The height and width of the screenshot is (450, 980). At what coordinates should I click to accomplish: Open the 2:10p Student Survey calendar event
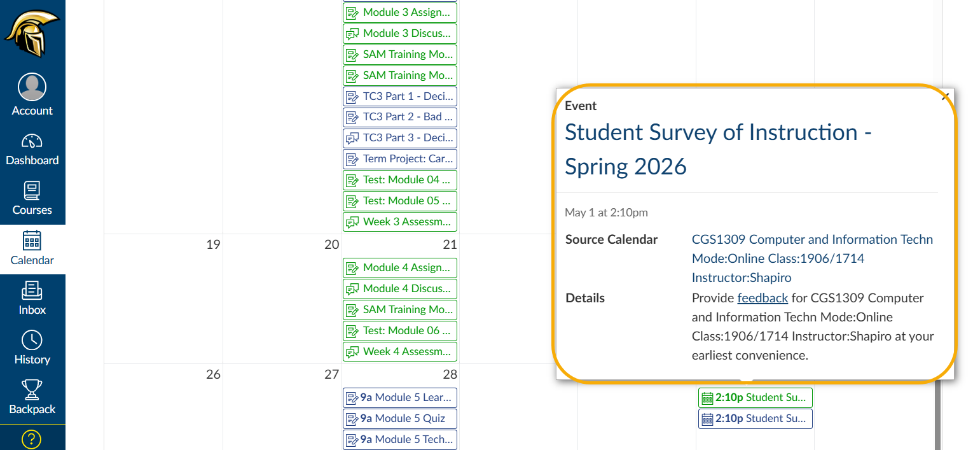(x=755, y=397)
